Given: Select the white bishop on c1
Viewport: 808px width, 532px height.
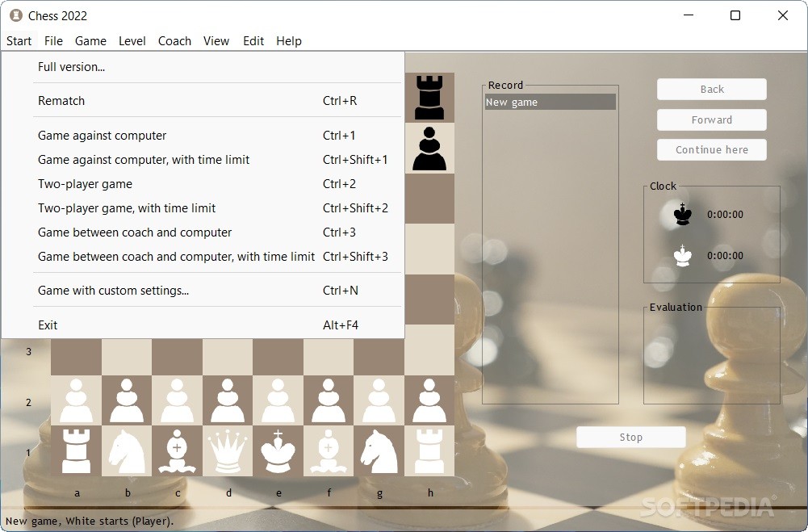Looking at the screenshot, I should [177, 451].
